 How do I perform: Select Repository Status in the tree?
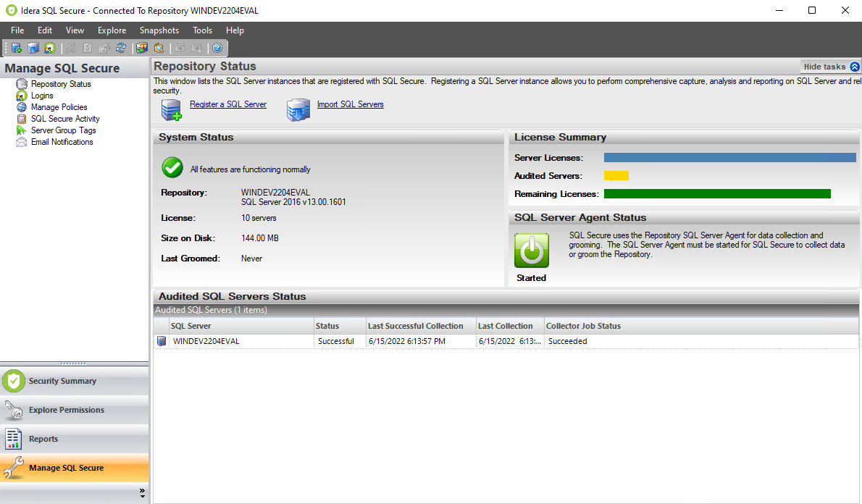point(61,84)
